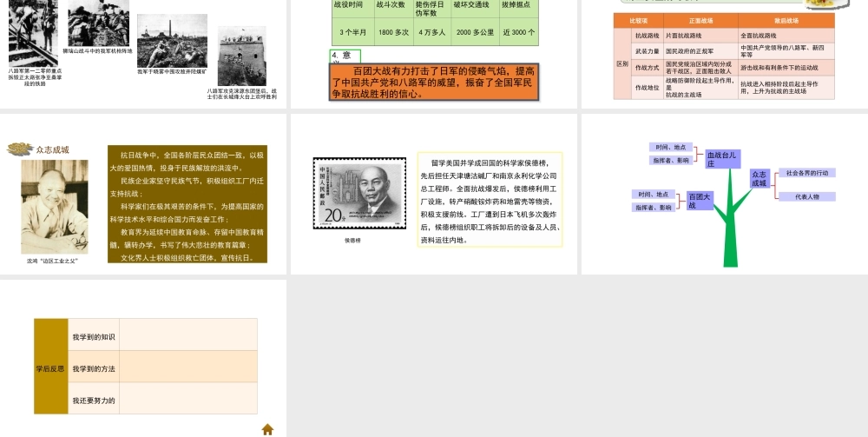The height and width of the screenshot is (437, 868).
Task: Select the photo of 八路军攻克涞源东团堡 fortress
Action: pos(241,56)
